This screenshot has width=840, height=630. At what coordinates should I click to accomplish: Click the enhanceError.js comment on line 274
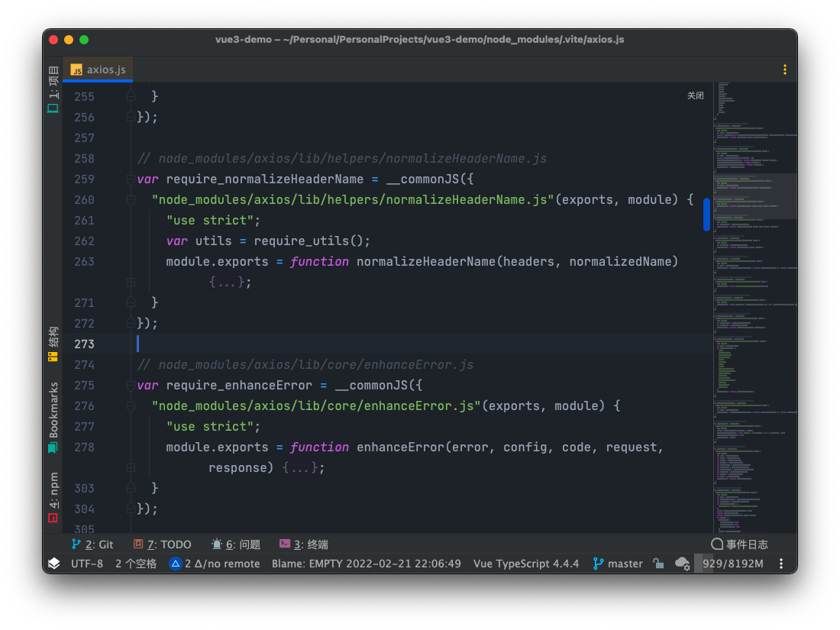(x=305, y=365)
